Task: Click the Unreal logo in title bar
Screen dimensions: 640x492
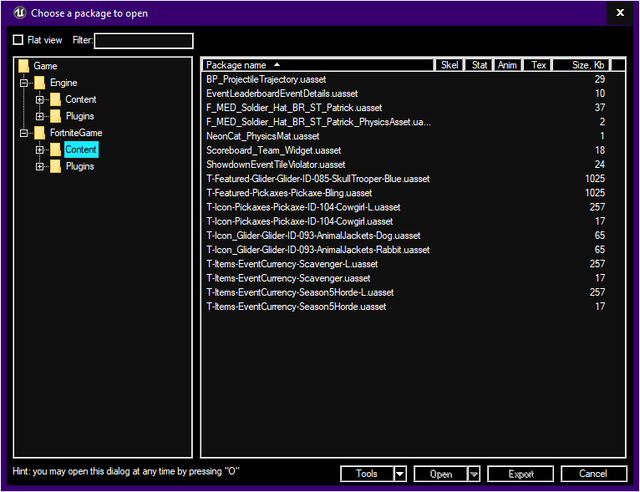Action: pyautogui.click(x=20, y=13)
